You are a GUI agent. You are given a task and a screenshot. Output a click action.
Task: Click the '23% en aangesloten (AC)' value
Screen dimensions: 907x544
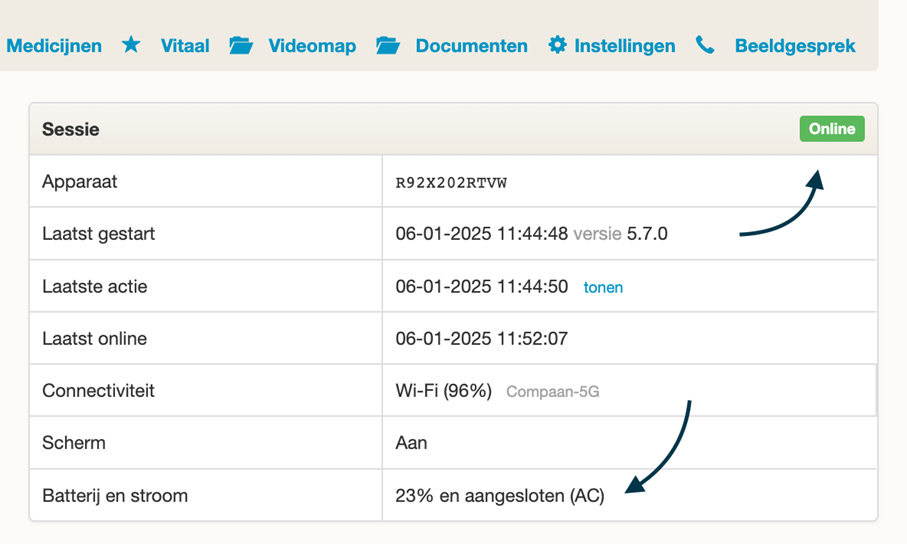point(500,496)
